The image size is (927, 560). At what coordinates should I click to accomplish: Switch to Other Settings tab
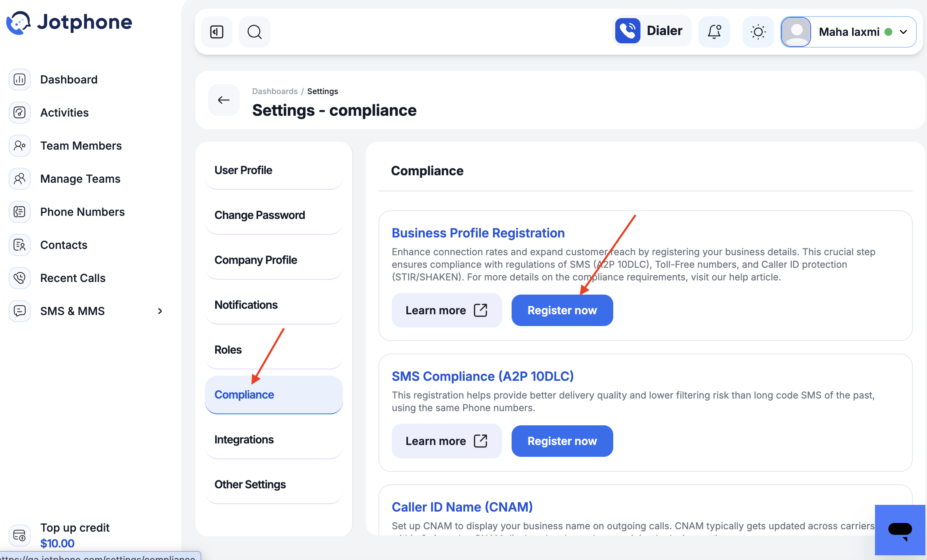(274, 484)
